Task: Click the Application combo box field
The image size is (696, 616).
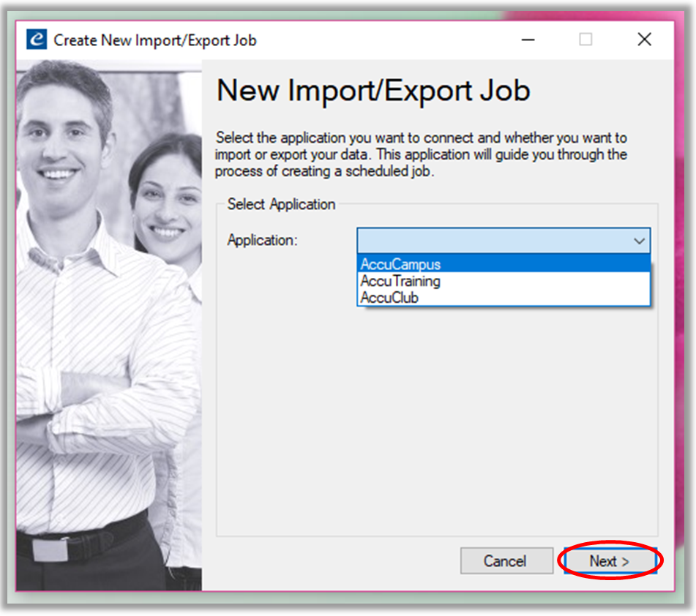Action: click(504, 241)
